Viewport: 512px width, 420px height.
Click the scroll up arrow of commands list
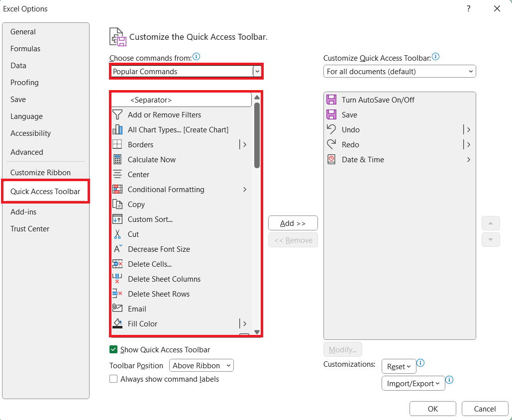(x=257, y=97)
